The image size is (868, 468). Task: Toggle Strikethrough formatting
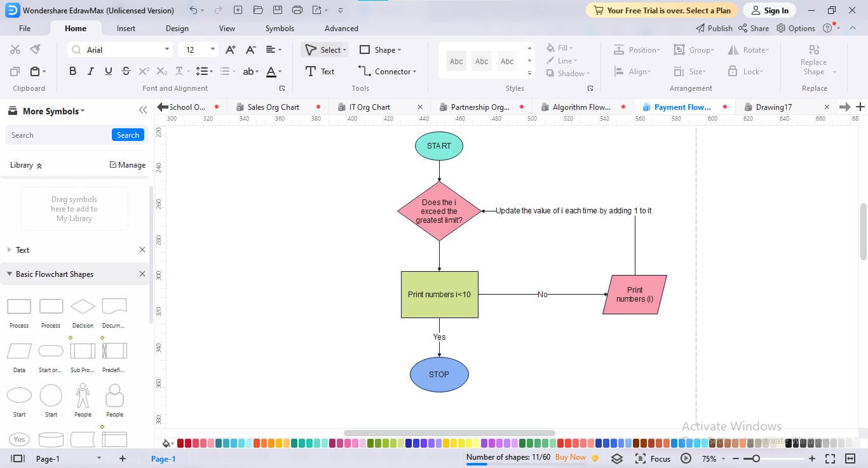[x=126, y=71]
